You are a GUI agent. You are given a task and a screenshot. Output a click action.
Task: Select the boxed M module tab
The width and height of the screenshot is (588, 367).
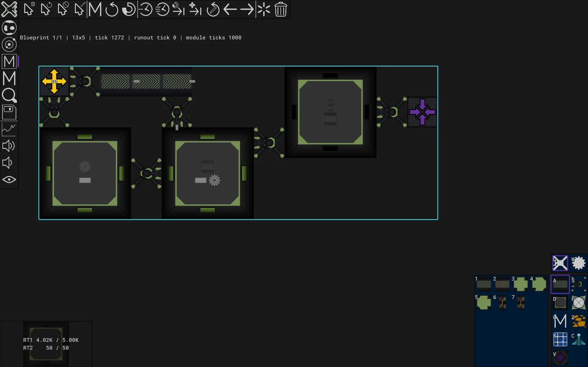(9, 62)
